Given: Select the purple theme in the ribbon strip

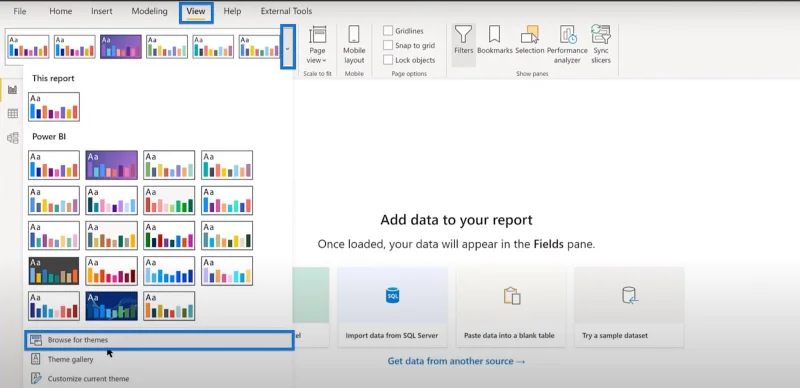Looking at the screenshot, I should [121, 46].
